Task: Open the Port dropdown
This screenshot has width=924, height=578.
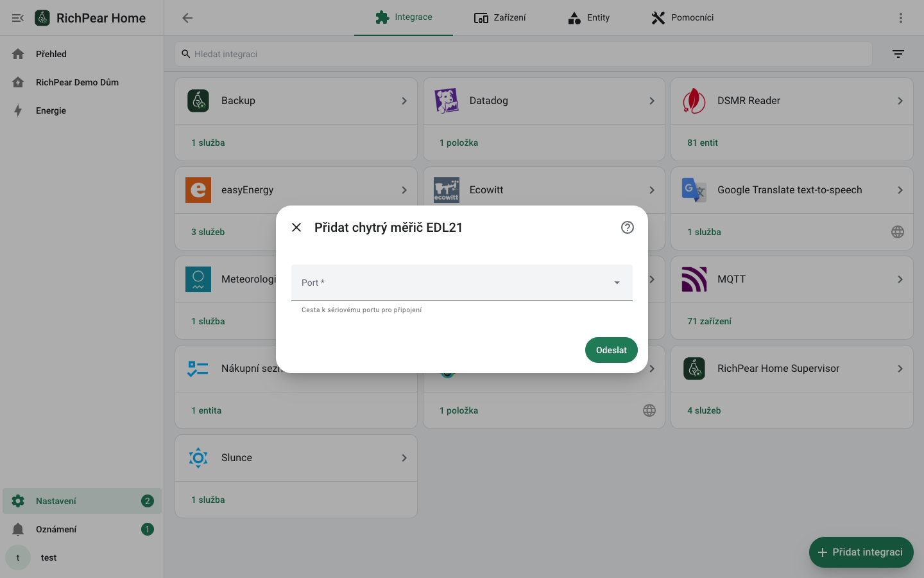Action: click(462, 283)
